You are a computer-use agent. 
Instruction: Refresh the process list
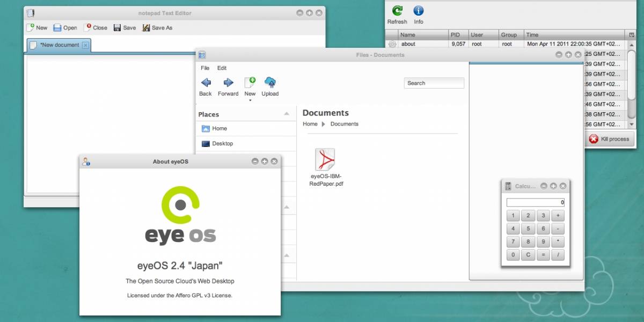(x=397, y=14)
